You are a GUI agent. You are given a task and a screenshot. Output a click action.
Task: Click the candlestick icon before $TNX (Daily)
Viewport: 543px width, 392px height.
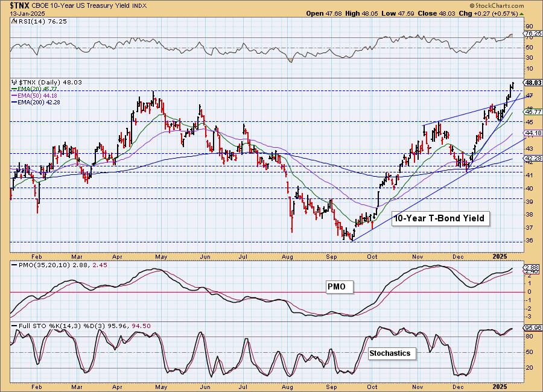pos(14,82)
